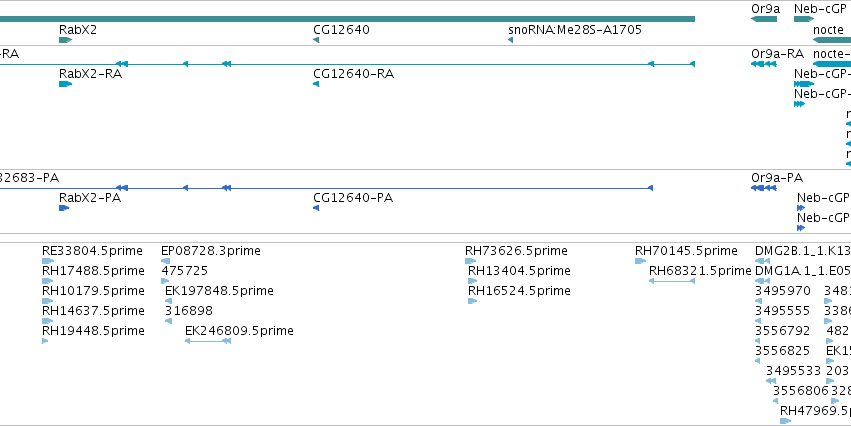Click the CG12640-RA transcript arrow
Screen dimensions: 851x426
tap(316, 84)
